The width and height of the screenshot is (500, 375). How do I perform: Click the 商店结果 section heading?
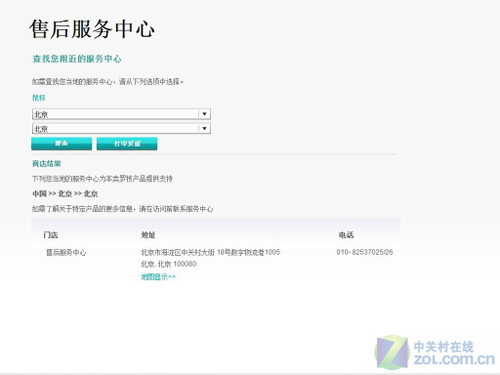[x=47, y=164]
